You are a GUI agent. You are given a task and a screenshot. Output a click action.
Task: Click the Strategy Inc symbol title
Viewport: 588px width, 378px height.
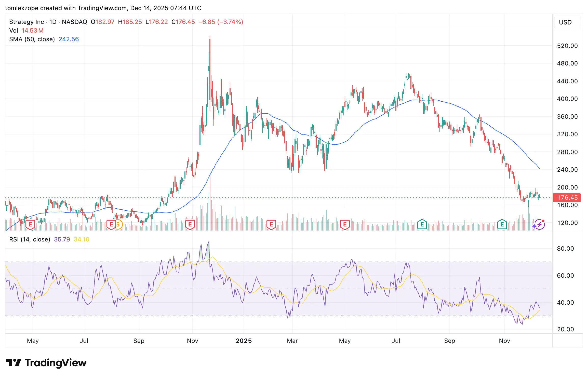(26, 22)
